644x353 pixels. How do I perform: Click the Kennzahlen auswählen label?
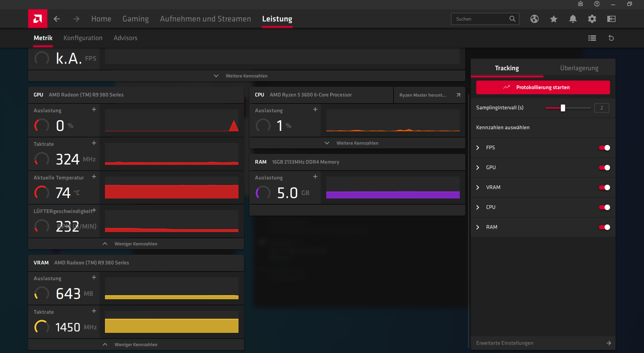(503, 127)
